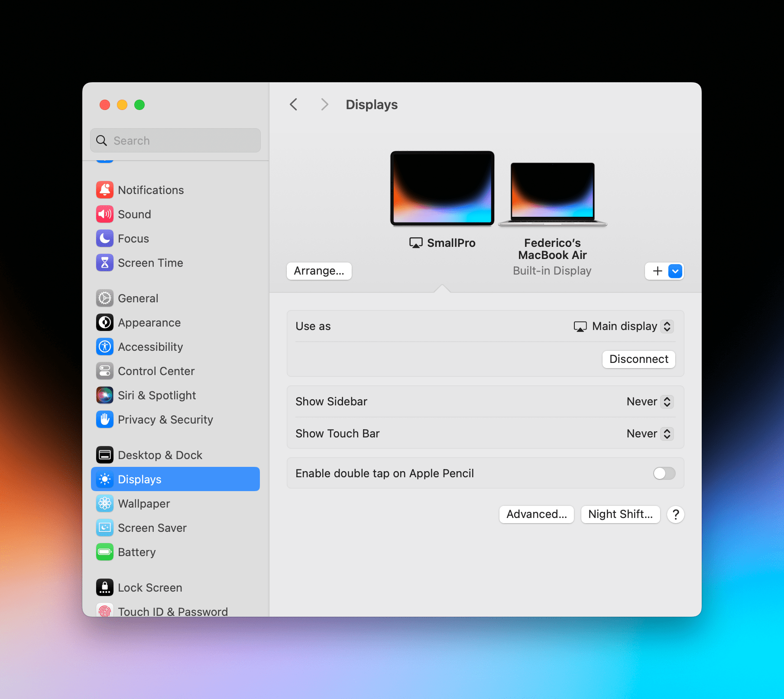Click the Sound speaker icon
The image size is (784, 699).
[105, 214]
